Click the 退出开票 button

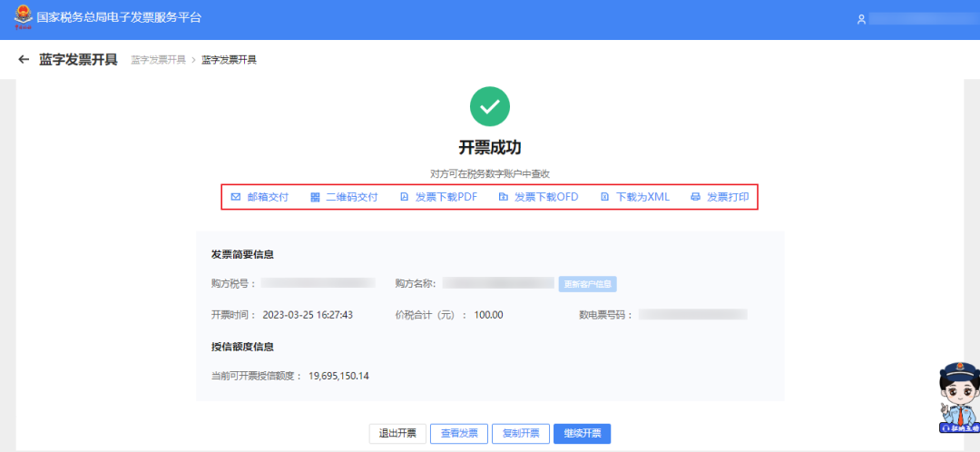(x=397, y=433)
